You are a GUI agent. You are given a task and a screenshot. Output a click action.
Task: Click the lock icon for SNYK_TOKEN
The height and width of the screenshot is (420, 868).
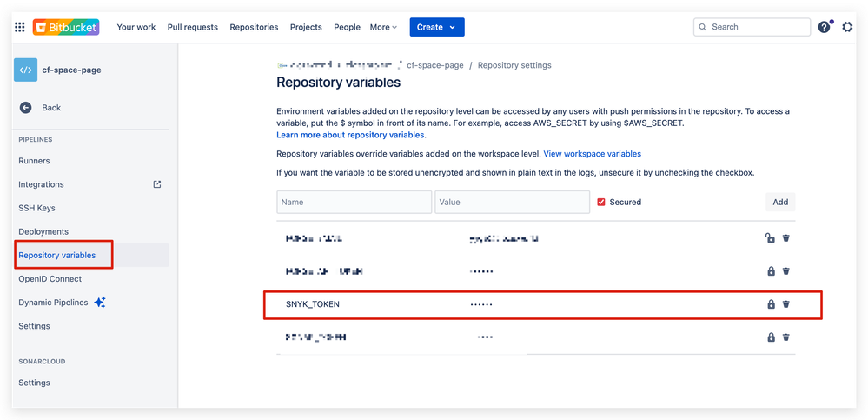click(771, 304)
